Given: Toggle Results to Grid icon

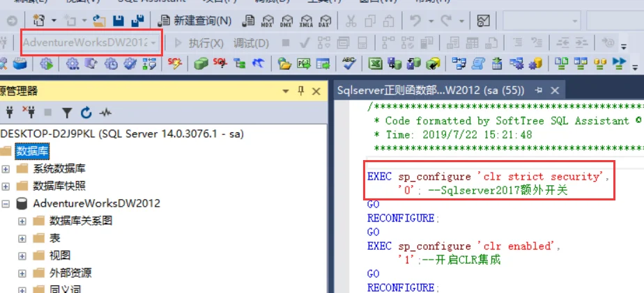Looking at the screenshot, I should coord(472,42).
